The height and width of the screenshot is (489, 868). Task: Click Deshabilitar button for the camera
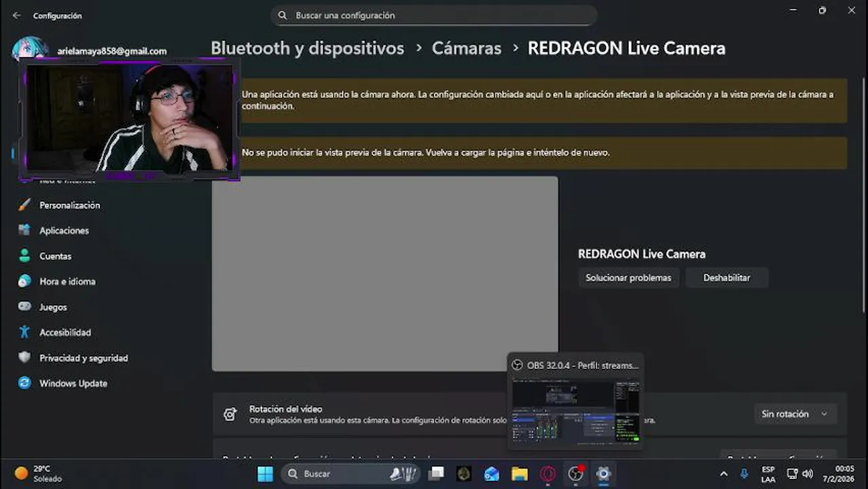click(x=727, y=278)
